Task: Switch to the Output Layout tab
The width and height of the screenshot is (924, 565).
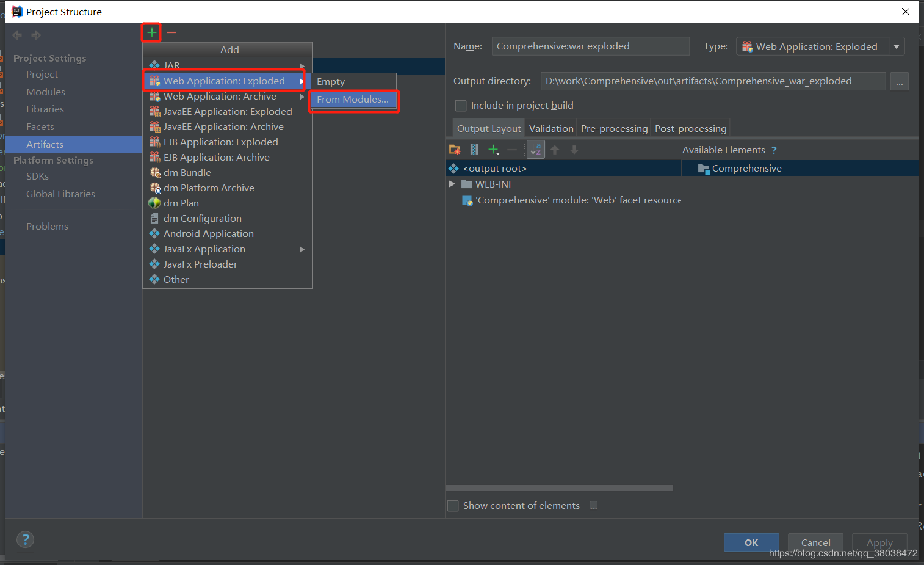Action: tap(489, 128)
